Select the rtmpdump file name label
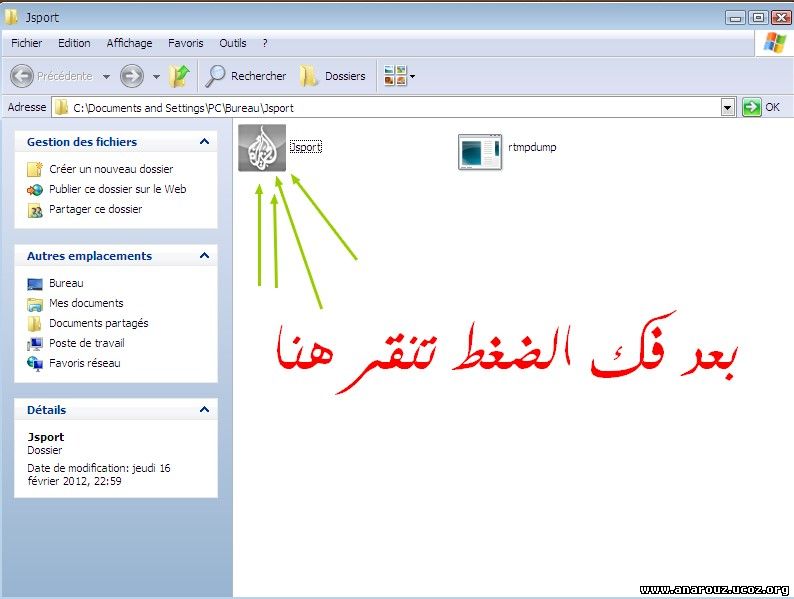Screen dimensions: 794x599 (532, 147)
